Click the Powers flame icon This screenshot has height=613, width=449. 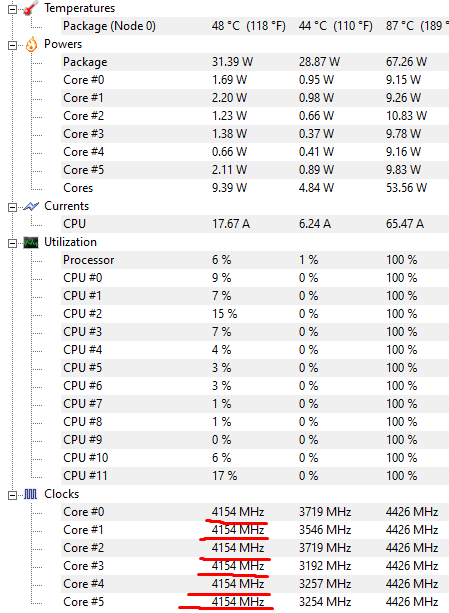click(x=31, y=45)
